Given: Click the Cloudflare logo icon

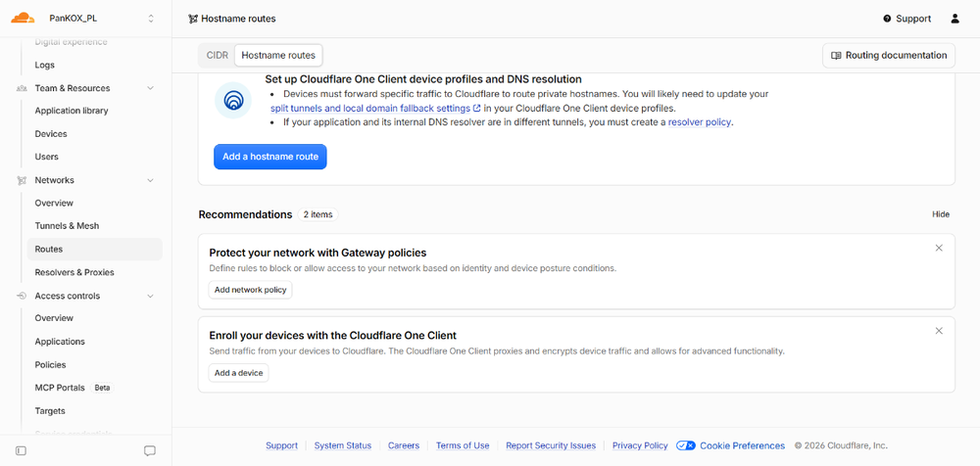Looking at the screenshot, I should (23, 19).
